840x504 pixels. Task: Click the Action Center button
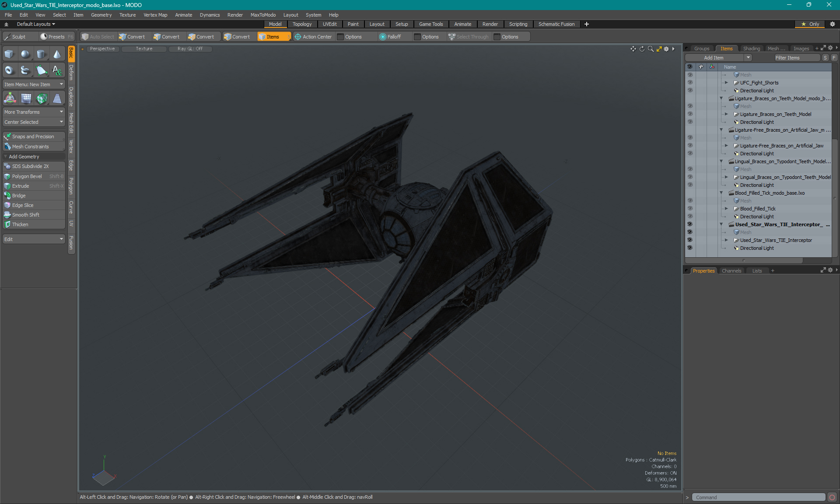click(313, 37)
